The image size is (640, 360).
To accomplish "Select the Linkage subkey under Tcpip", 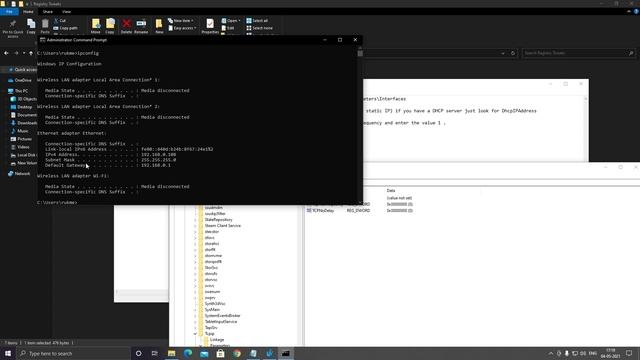I will tap(217, 340).
